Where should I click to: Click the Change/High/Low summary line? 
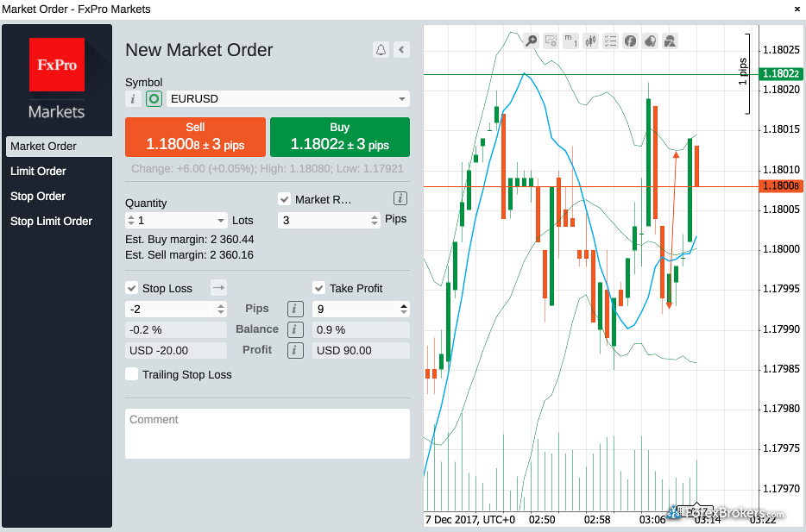[268, 168]
